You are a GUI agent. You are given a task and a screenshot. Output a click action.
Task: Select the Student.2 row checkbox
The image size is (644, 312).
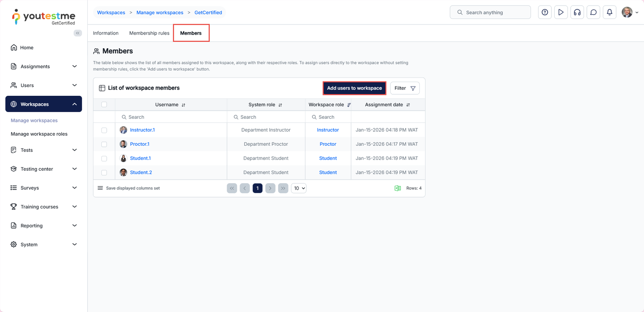tap(104, 173)
